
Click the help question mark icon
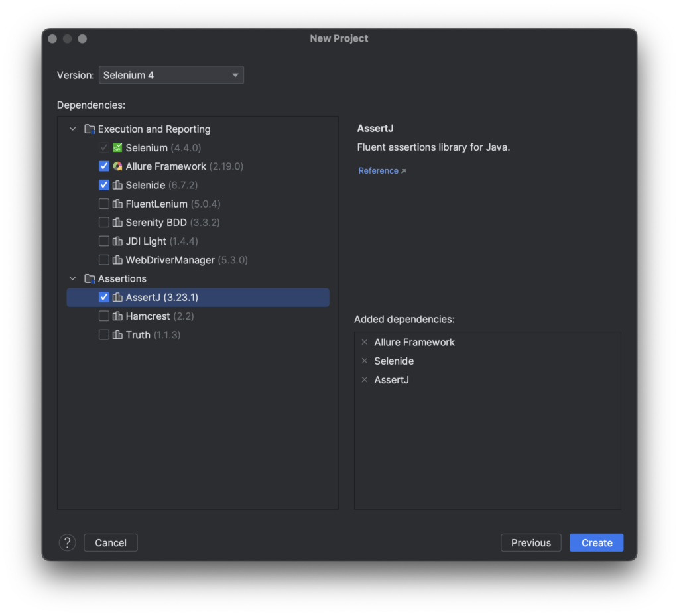(67, 542)
